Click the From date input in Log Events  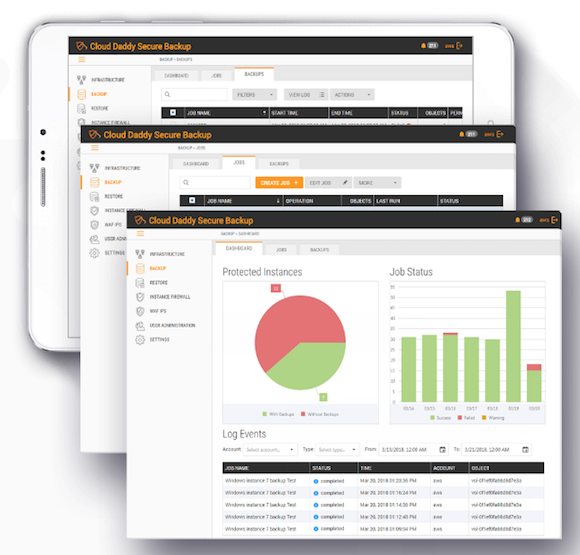(x=414, y=450)
